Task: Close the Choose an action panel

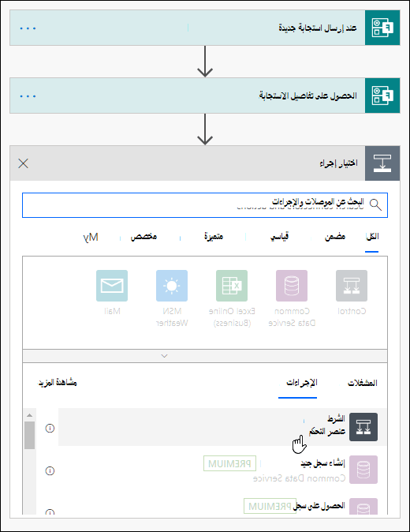Action: [x=23, y=163]
